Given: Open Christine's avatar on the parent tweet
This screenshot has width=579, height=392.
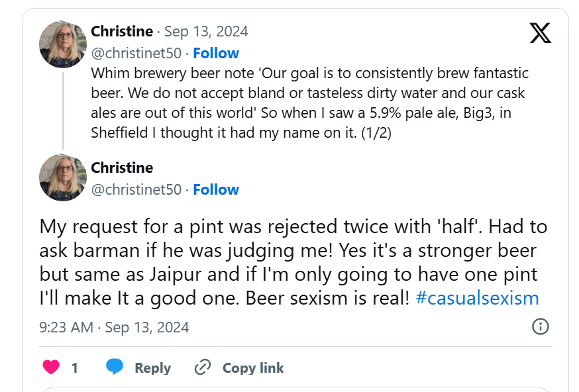Looking at the screenshot, I should [x=63, y=44].
